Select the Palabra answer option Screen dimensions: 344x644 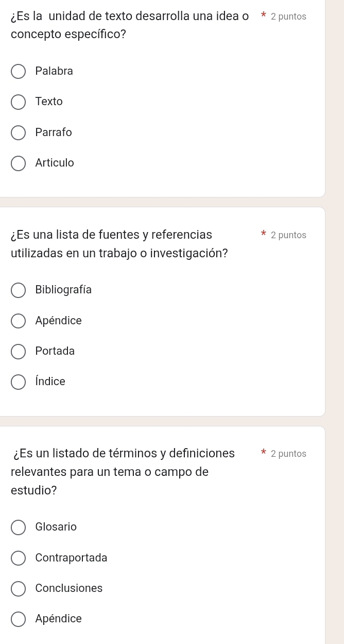(19, 72)
